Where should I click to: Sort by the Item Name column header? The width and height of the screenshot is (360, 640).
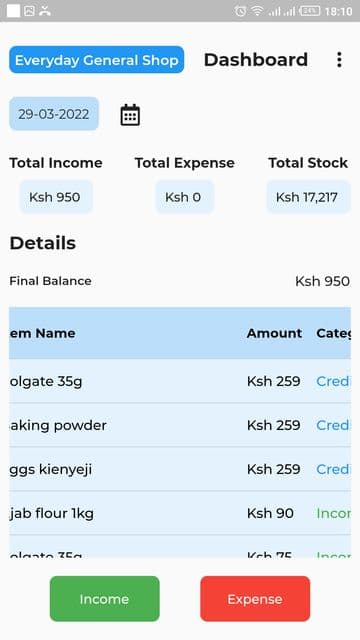click(x=42, y=333)
